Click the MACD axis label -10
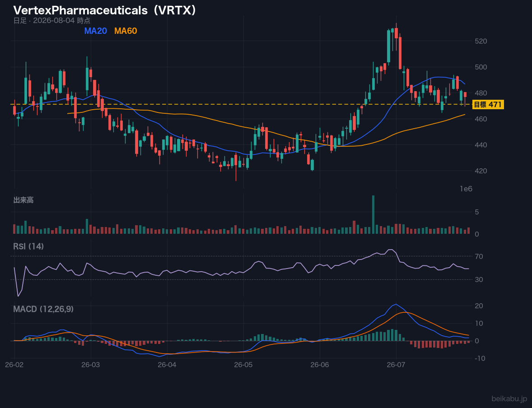This screenshot has width=532, height=408. (479, 358)
